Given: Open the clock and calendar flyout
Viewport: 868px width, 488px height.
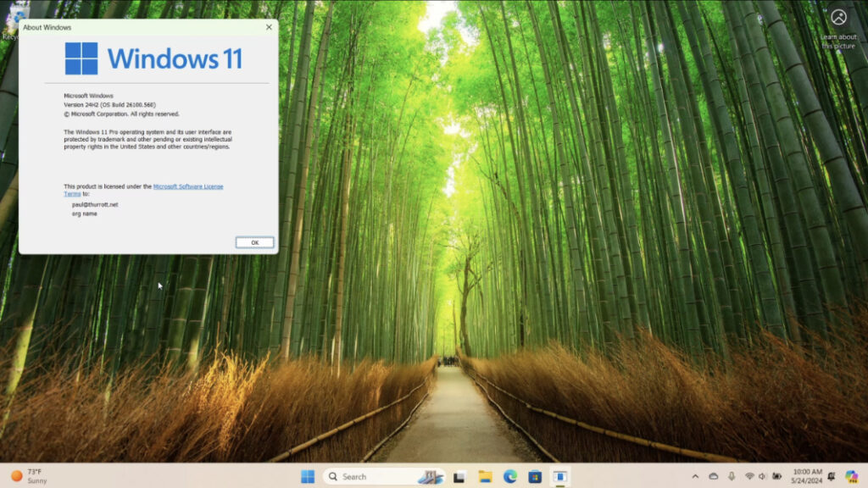Looking at the screenshot, I should (x=805, y=476).
